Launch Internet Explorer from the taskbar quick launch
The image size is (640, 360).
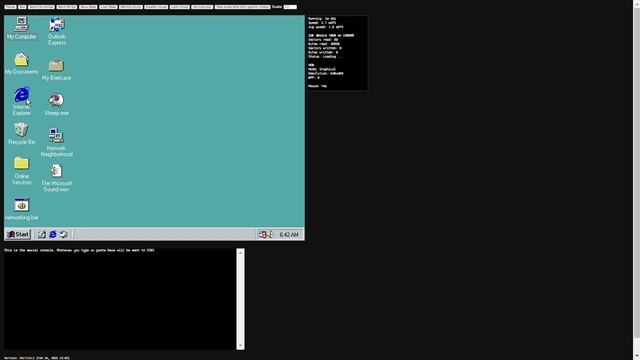pos(53,234)
